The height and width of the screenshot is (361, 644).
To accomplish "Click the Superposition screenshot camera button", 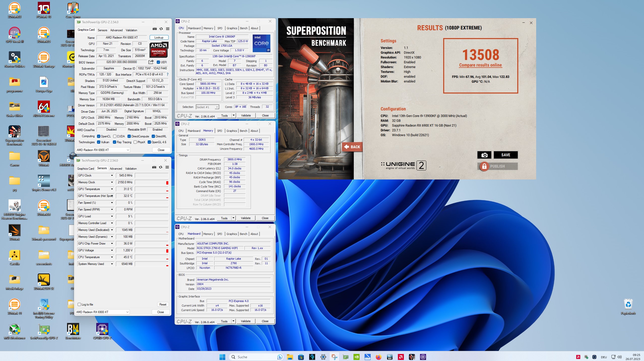I will pos(484,155).
